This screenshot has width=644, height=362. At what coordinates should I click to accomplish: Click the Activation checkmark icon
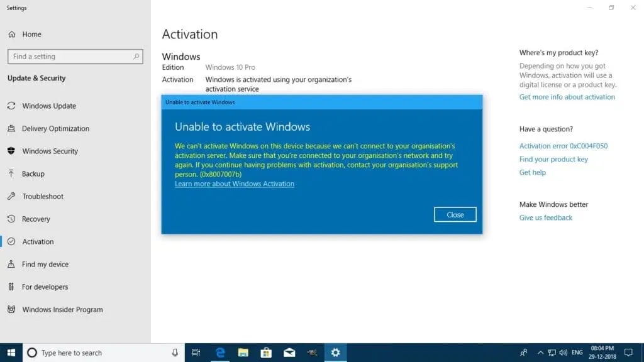[11, 241]
